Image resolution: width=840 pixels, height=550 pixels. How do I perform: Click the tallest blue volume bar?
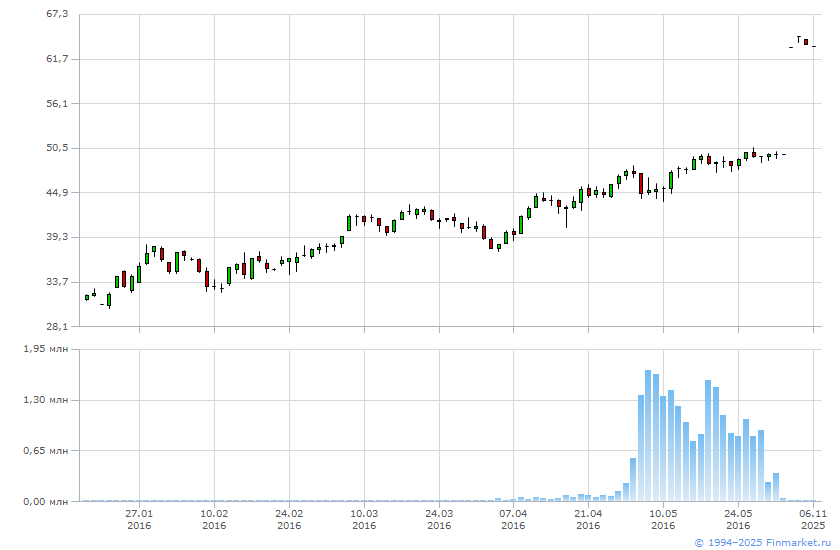tap(648, 435)
